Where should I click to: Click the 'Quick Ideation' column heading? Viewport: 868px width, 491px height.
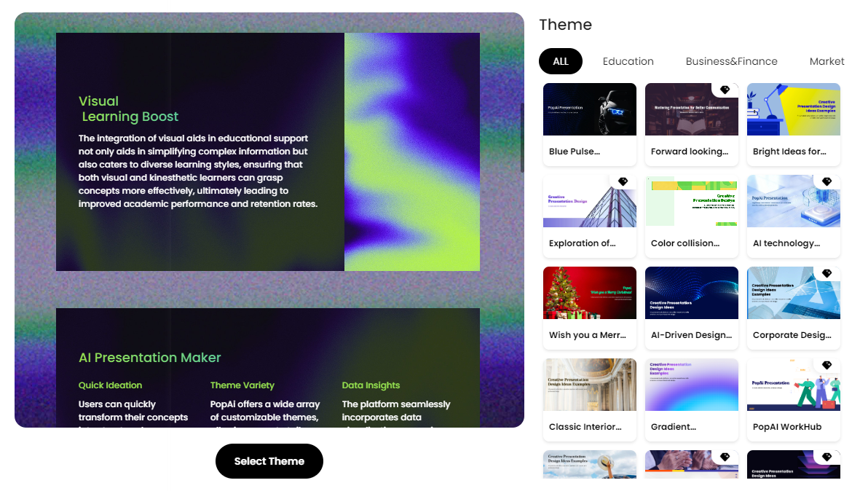coord(110,385)
